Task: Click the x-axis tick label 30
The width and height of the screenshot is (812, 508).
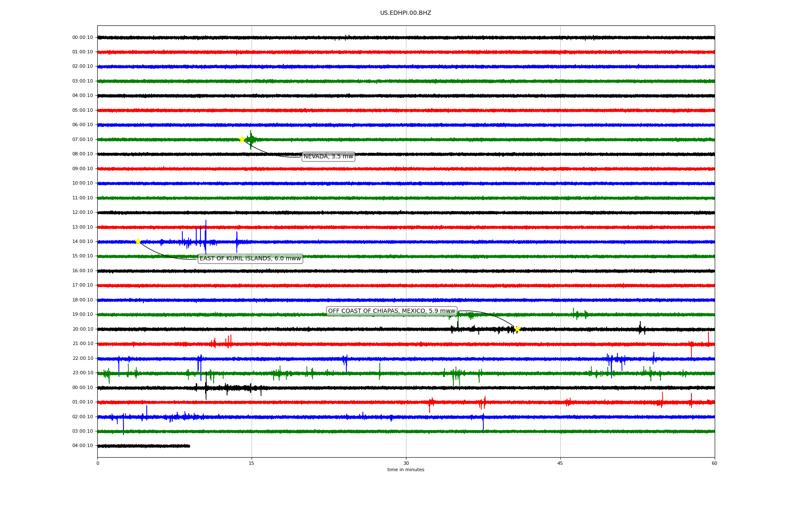Action: click(x=406, y=463)
